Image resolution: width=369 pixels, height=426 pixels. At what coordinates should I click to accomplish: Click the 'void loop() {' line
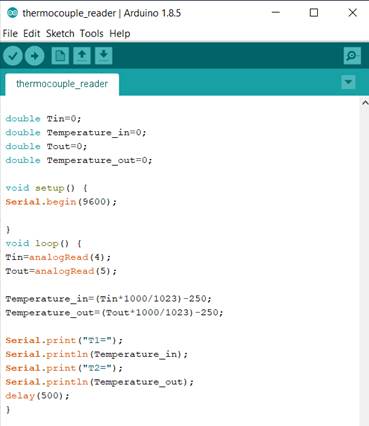(43, 243)
